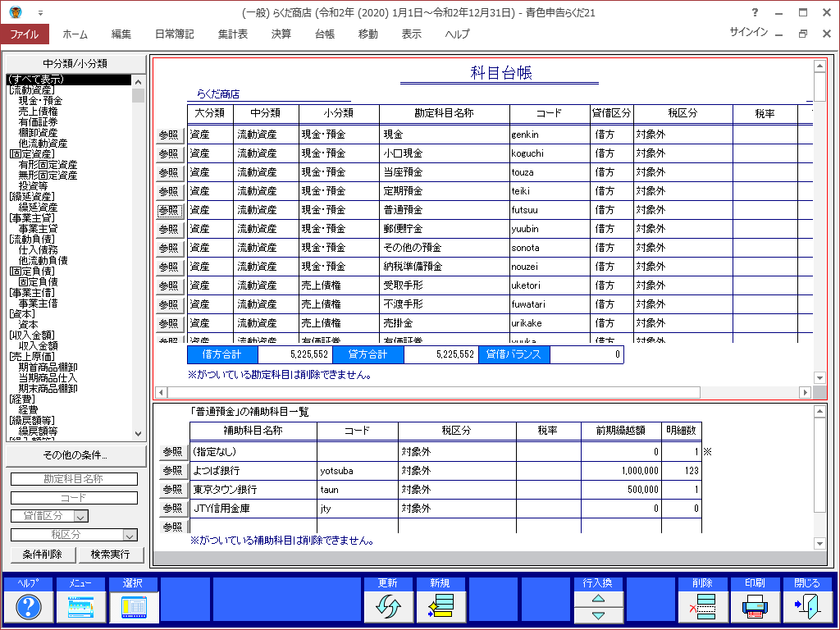Screen dimensions: 840x630
Task: Open the 移動 menu
Action: point(368,34)
